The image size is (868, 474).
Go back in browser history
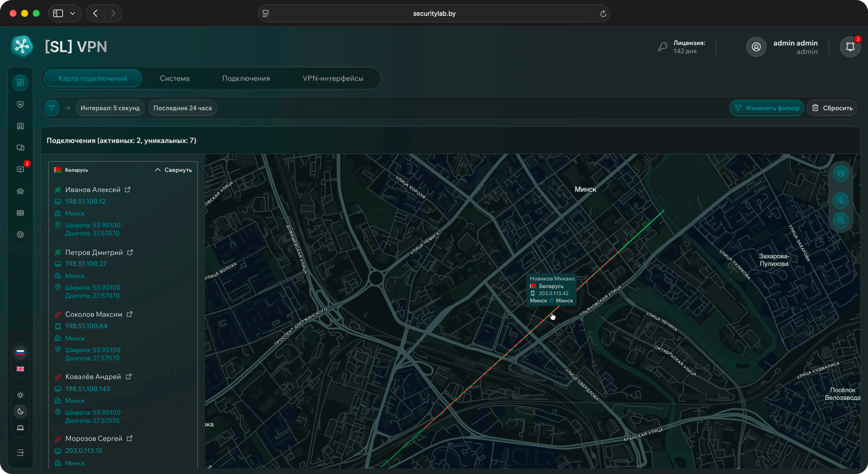pos(95,13)
